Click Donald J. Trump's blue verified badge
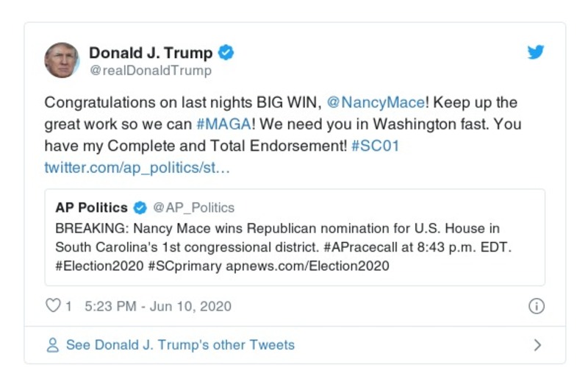The height and width of the screenshot is (387, 588). pyautogui.click(x=227, y=53)
